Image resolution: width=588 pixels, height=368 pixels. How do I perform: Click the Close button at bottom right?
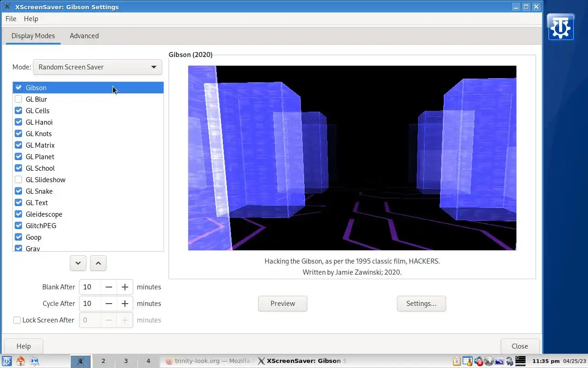click(x=520, y=346)
